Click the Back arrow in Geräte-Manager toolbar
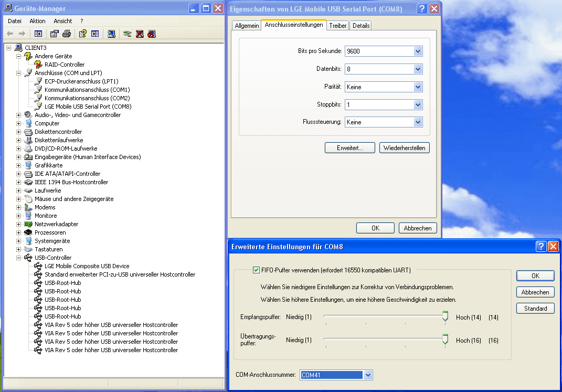 tap(10, 34)
